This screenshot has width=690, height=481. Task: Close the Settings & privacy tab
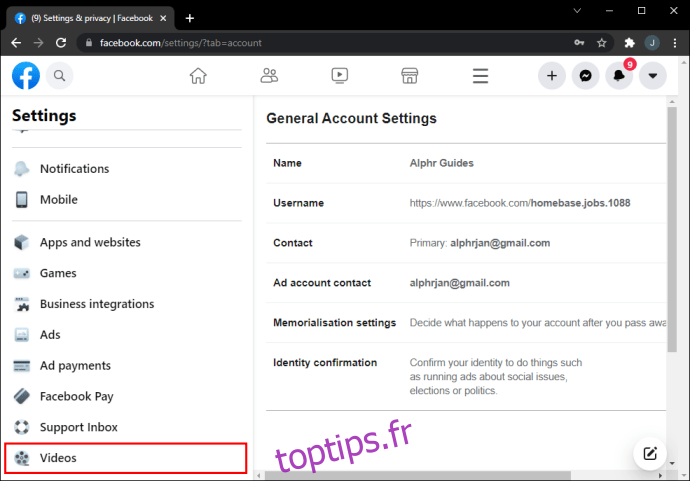click(x=163, y=18)
